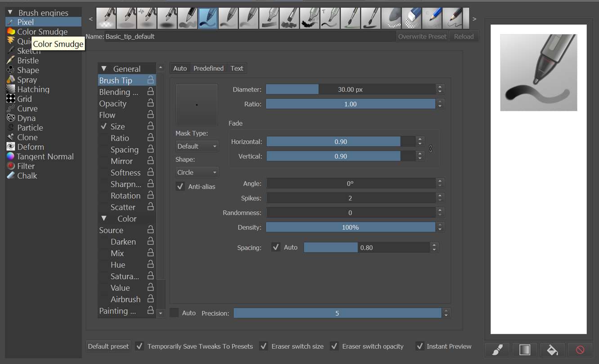Select the eraser brush preset thumbnail
The height and width of the screenshot is (364, 599).
coord(411,18)
